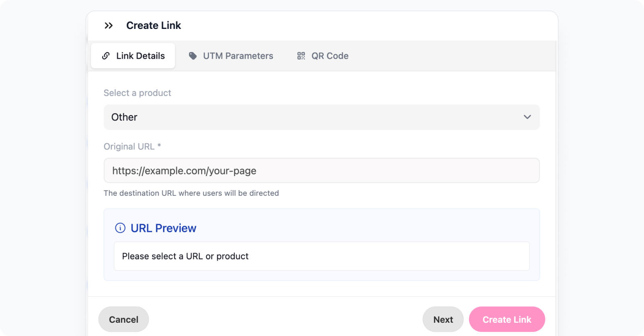Click the destination URL helper text
This screenshot has width=644, height=336.
coord(191,193)
